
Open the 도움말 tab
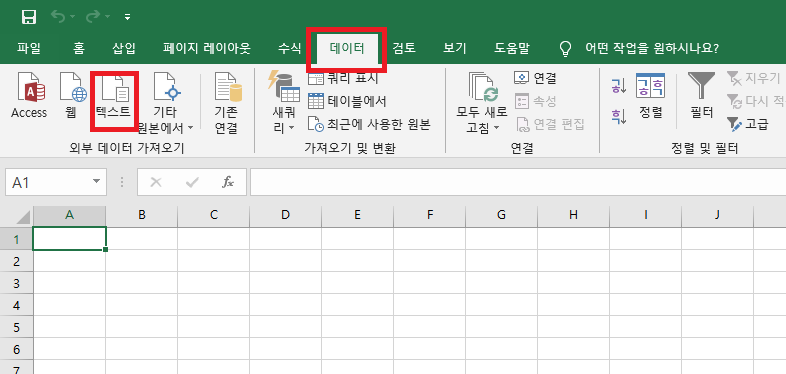(512, 48)
